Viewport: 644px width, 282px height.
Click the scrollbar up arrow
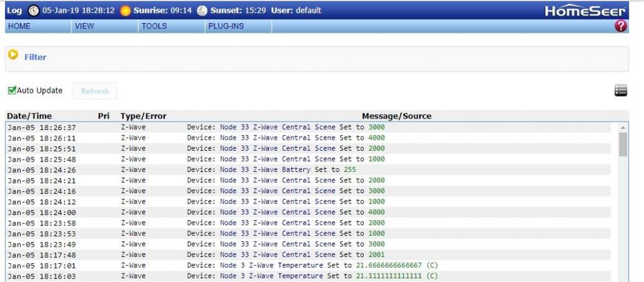(x=623, y=127)
